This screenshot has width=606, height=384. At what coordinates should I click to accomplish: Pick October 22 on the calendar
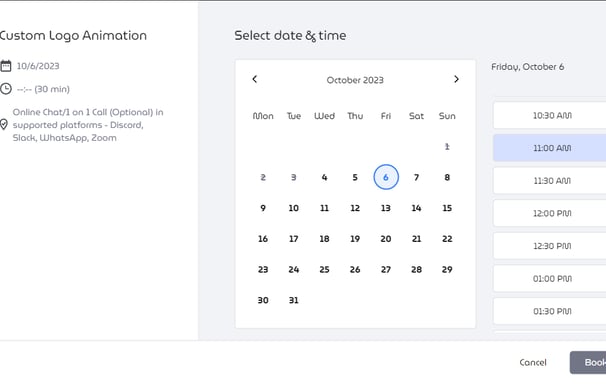(447, 239)
